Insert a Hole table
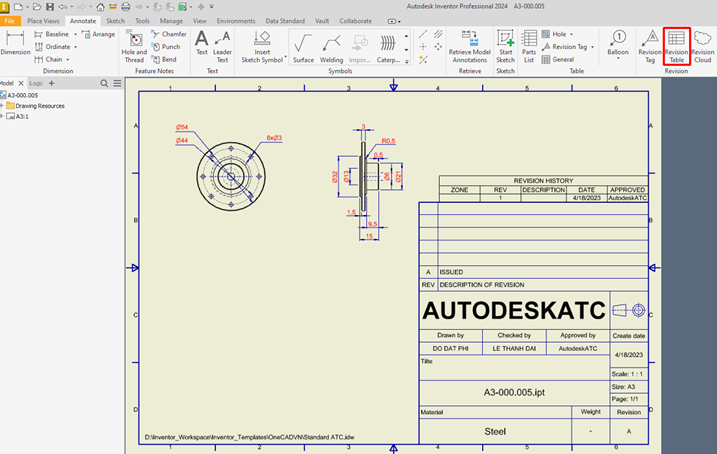Image resolution: width=717 pixels, height=454 pixels. click(554, 34)
